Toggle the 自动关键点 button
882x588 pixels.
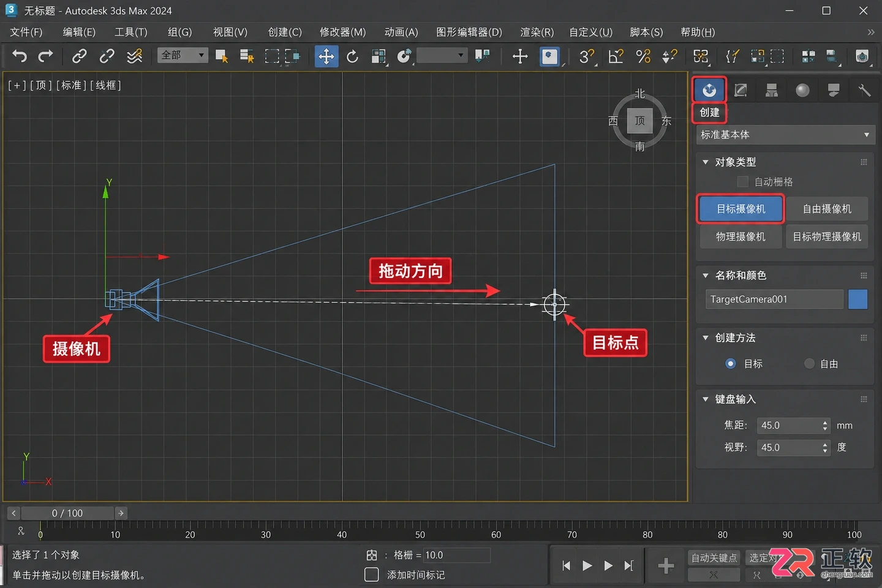[714, 558]
